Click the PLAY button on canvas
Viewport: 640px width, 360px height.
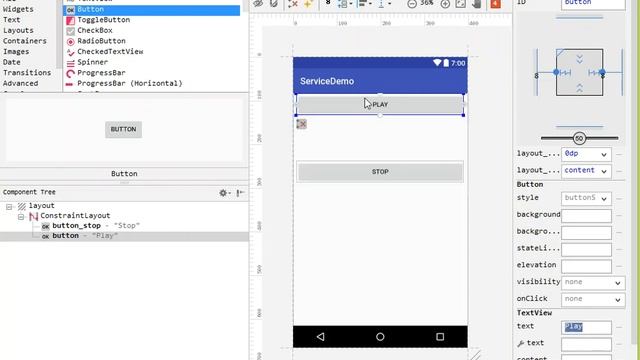pos(380,104)
